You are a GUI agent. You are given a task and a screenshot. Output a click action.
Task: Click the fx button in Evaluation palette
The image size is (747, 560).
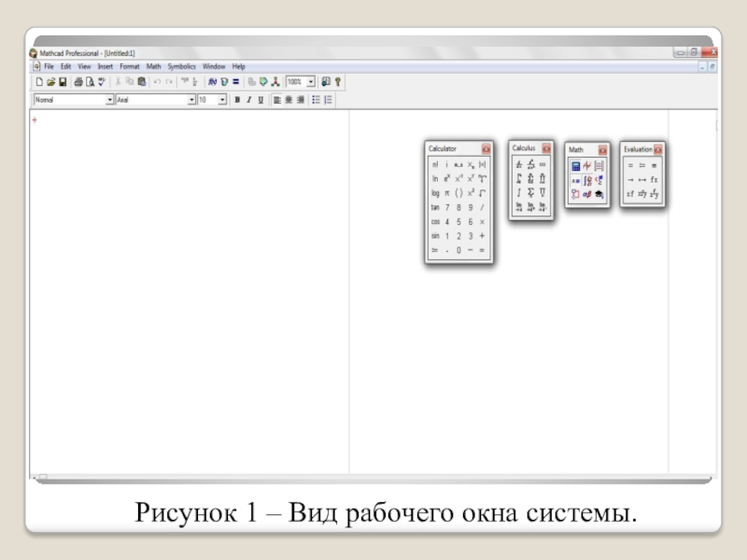pos(655,179)
